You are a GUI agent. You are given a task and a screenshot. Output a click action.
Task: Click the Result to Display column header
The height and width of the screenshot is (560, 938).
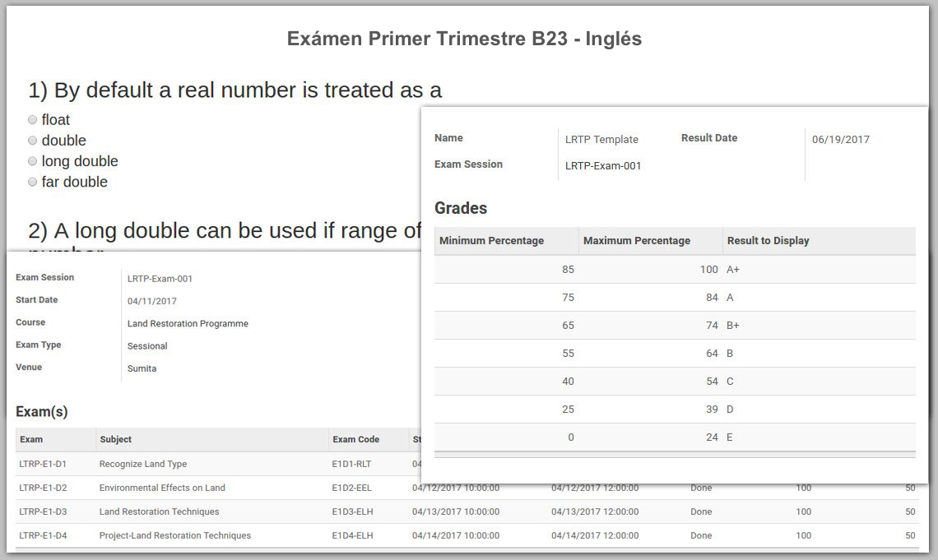[x=768, y=241]
